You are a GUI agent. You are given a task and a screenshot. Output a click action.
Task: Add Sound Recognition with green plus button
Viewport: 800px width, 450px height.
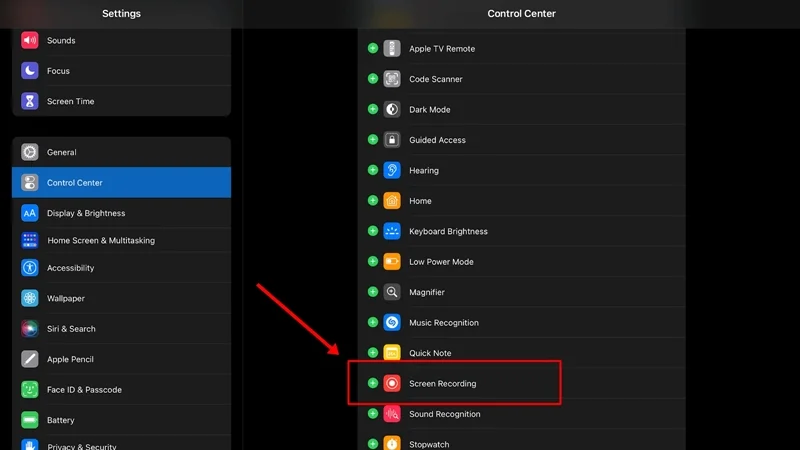click(x=372, y=414)
